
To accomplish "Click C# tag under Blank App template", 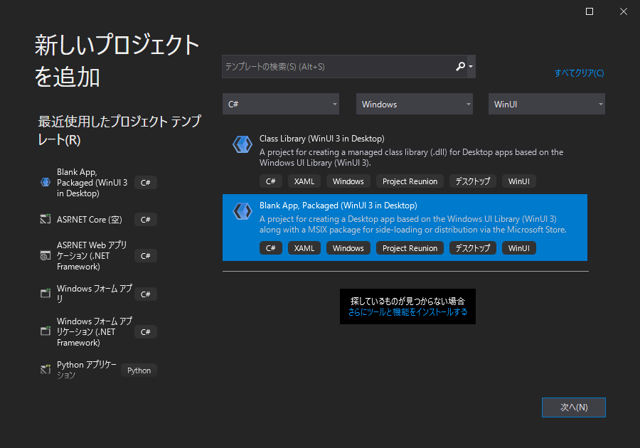I will click(271, 248).
